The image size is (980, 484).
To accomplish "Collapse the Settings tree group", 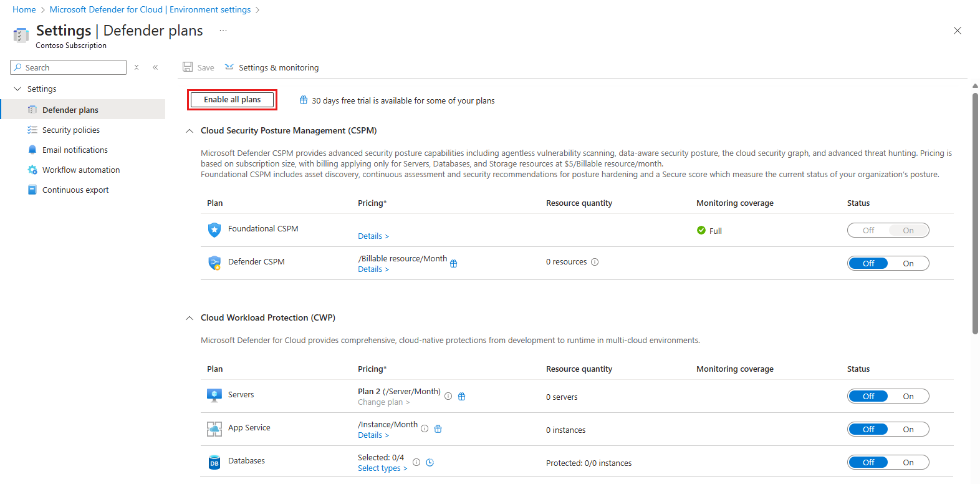I will 17,89.
